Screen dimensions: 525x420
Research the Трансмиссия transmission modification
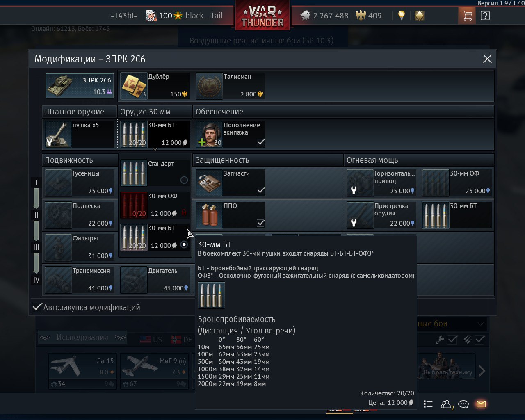[x=80, y=280]
